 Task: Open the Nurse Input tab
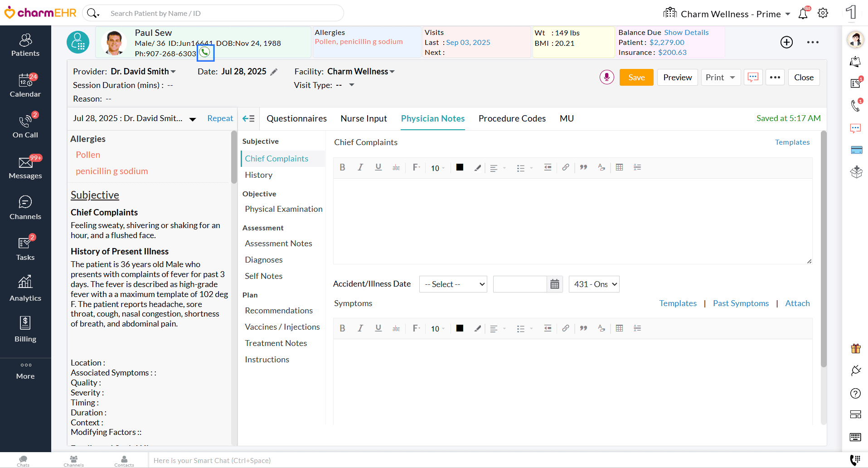tap(364, 119)
